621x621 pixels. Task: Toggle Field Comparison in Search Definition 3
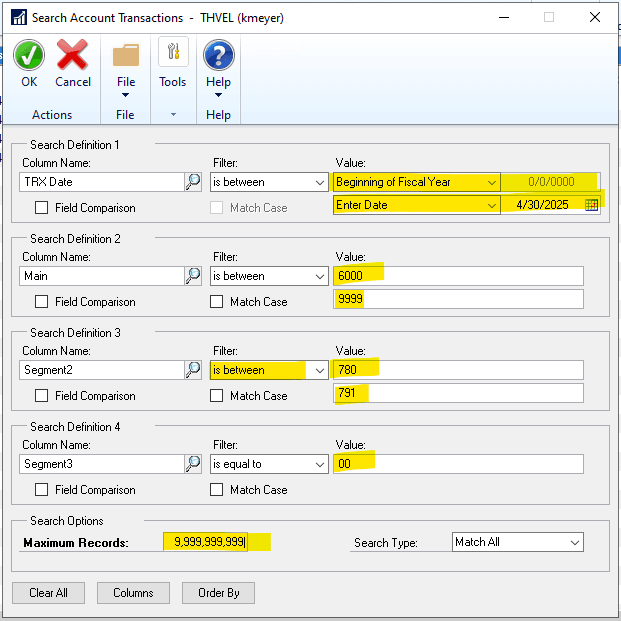42,396
